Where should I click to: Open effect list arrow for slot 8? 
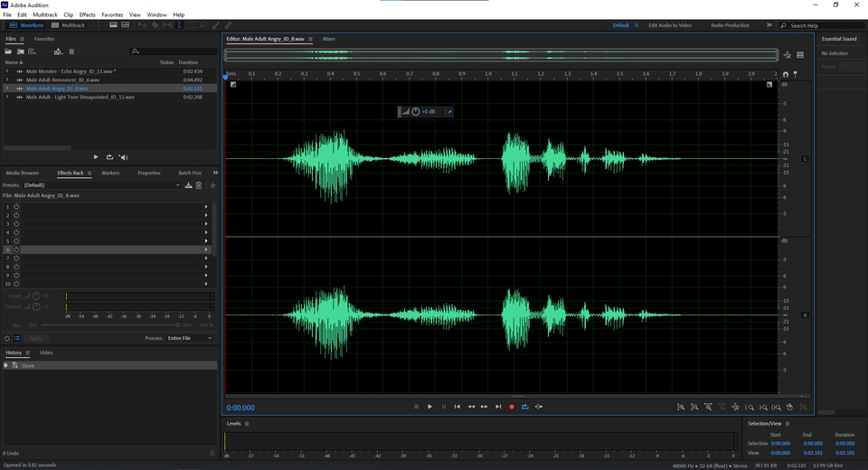(206, 267)
